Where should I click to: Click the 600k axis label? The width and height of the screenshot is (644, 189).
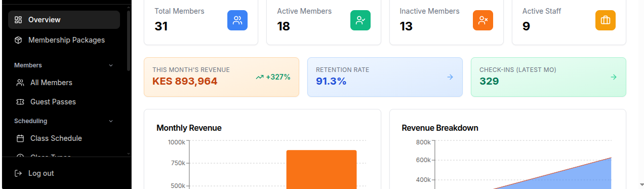423,160
